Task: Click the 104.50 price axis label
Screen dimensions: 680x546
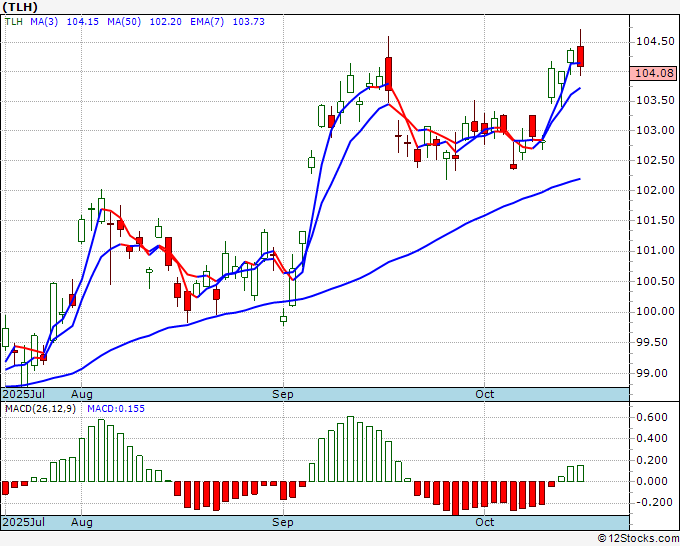Action: click(x=655, y=42)
